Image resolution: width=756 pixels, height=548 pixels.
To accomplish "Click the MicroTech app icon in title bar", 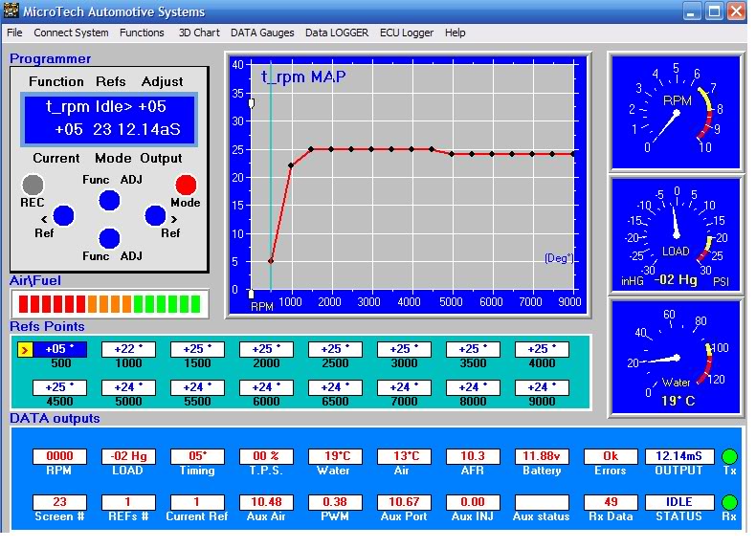I will click(11, 11).
